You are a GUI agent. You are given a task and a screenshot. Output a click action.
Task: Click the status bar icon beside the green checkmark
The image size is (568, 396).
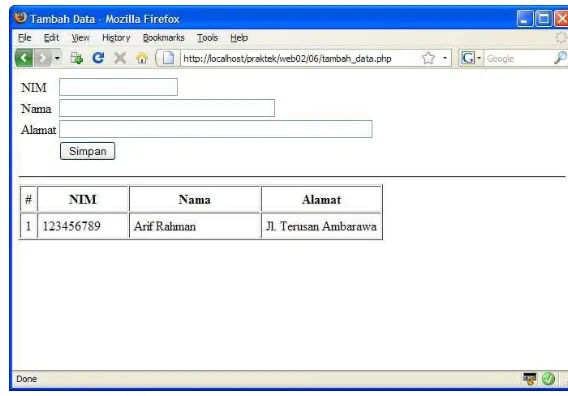pos(529,379)
